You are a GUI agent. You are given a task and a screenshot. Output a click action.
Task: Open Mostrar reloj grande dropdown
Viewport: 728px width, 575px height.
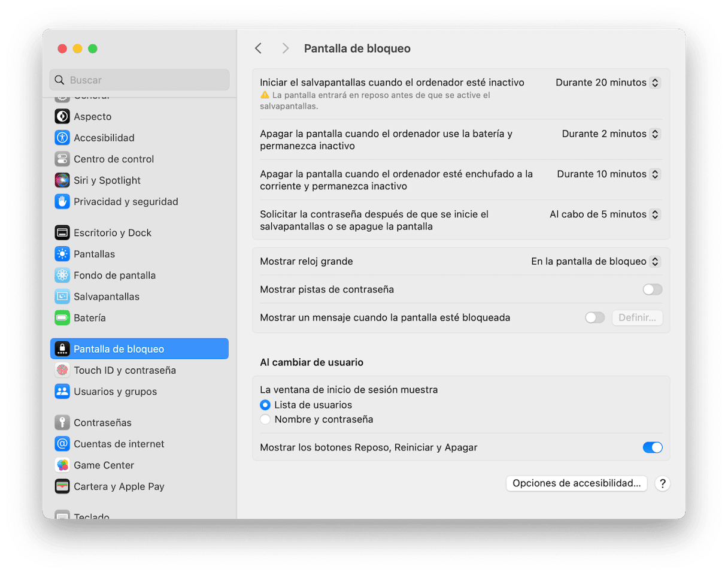point(596,262)
